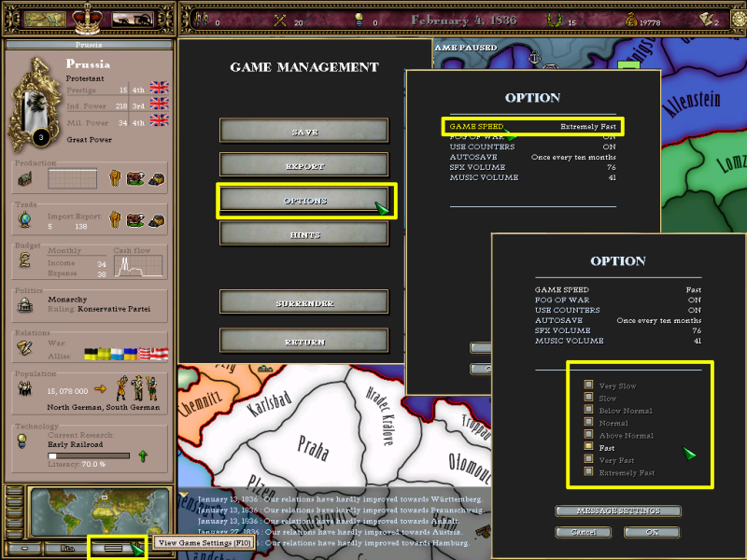This screenshot has height=560, width=747.
Task: Open the artillery silhouette icon beside the crown
Action: point(133,20)
